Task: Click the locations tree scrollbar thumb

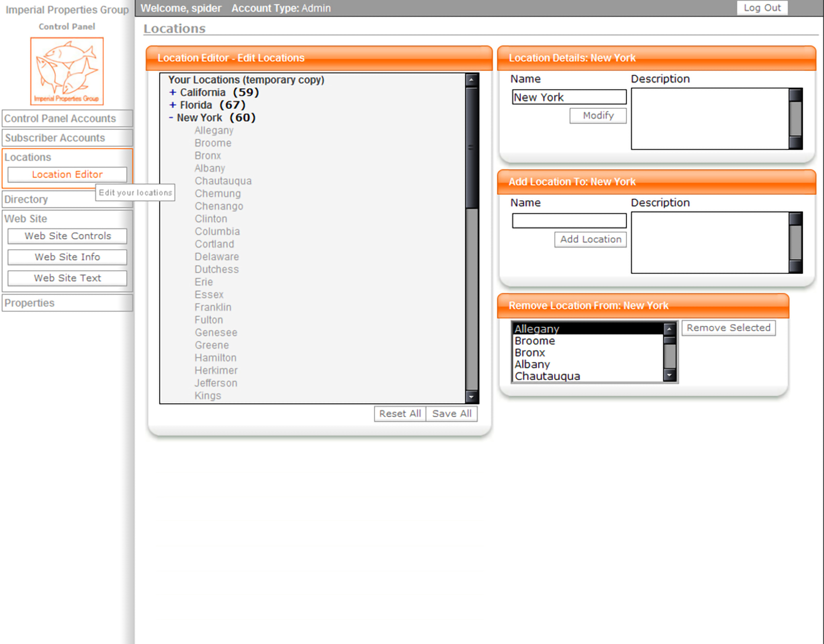Action: pyautogui.click(x=472, y=147)
